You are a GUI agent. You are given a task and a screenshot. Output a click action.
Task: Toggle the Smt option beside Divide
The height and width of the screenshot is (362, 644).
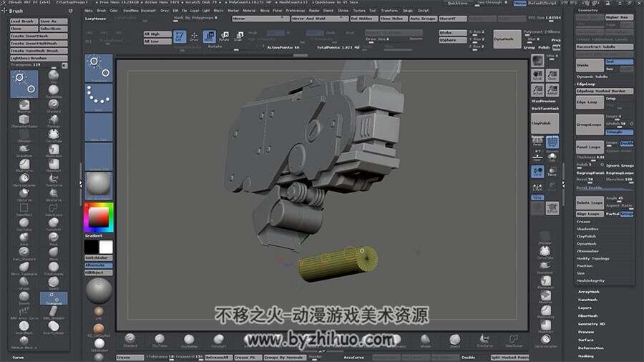pyautogui.click(x=620, y=62)
